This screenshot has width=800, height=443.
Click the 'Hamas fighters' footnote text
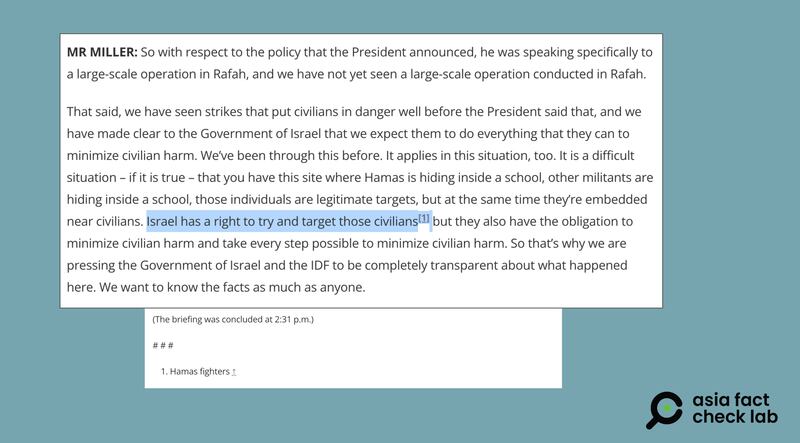point(199,371)
